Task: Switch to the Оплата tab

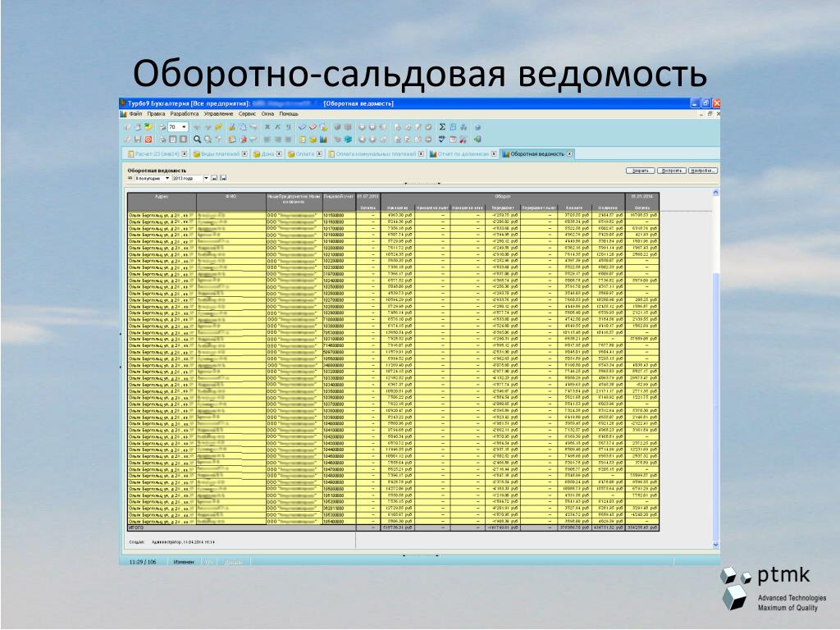Action: click(305, 153)
